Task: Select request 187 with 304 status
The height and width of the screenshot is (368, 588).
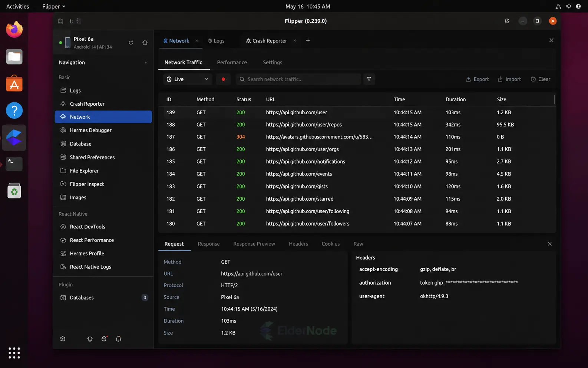Action: [x=357, y=137]
